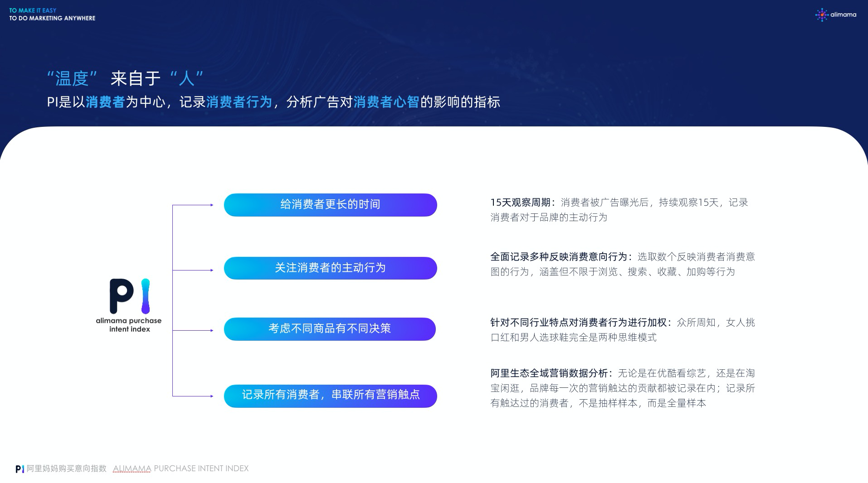This screenshot has height=483, width=868.
Task: Click the footer text ALIMAMA PURCHASE INTENT INDEX
Action: [x=180, y=469]
